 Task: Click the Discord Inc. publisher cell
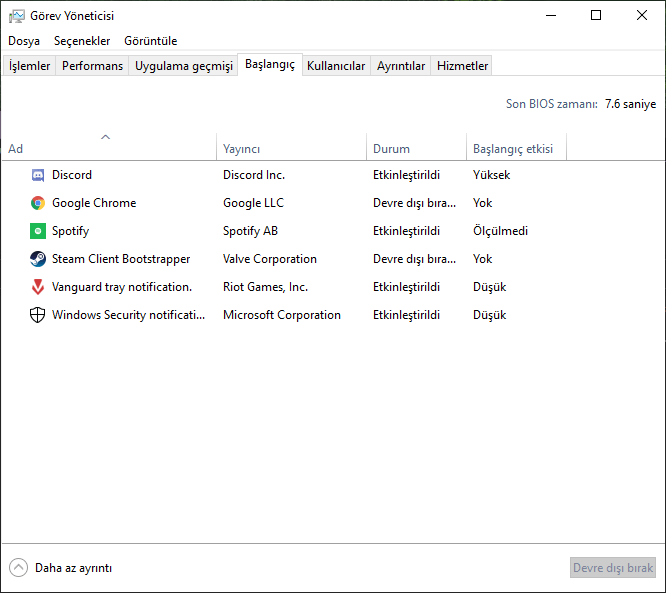click(x=254, y=175)
